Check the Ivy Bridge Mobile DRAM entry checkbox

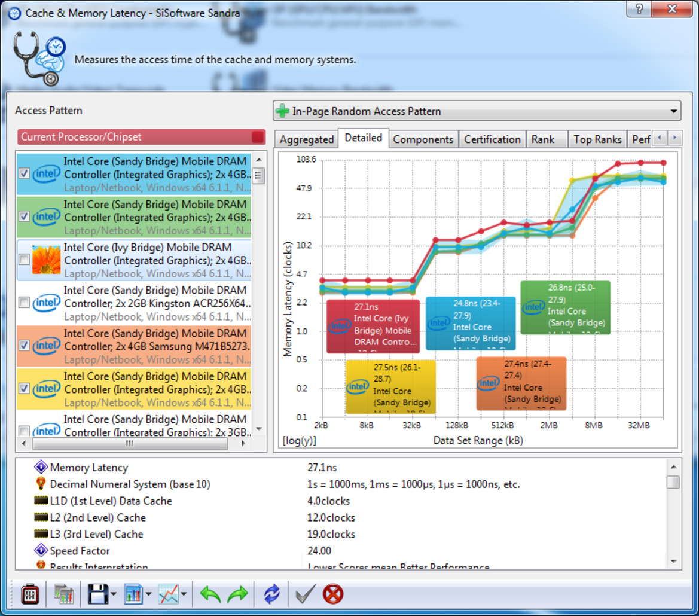(24, 260)
